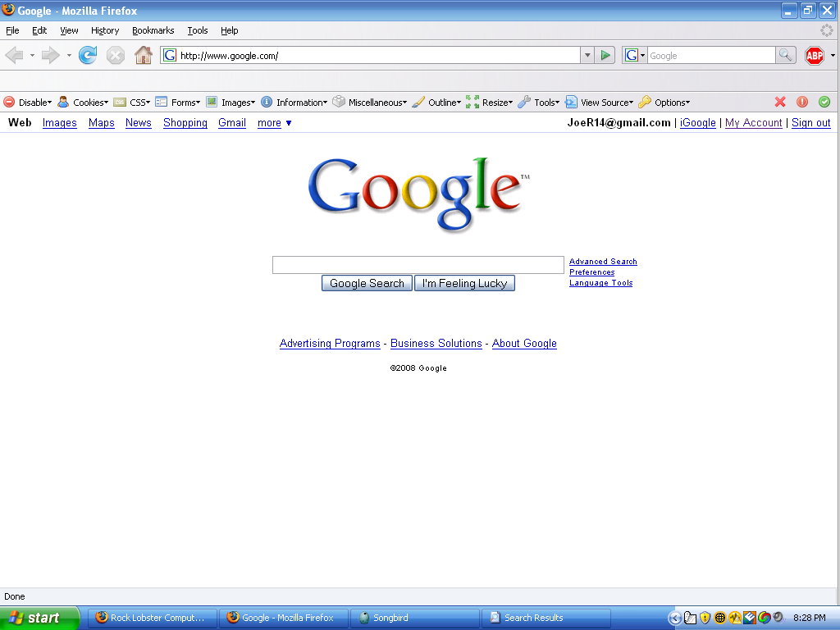Click the red exclamation error icon on toolbar

coord(802,102)
